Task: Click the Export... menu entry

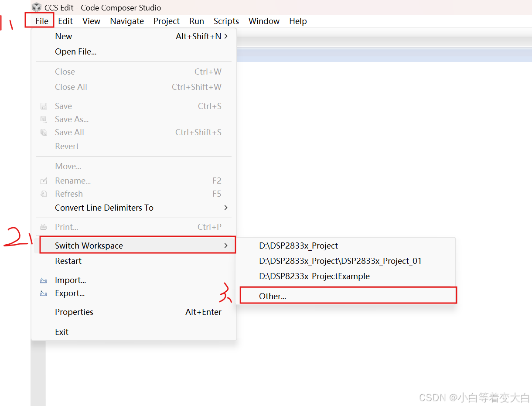Action: coord(134,293)
